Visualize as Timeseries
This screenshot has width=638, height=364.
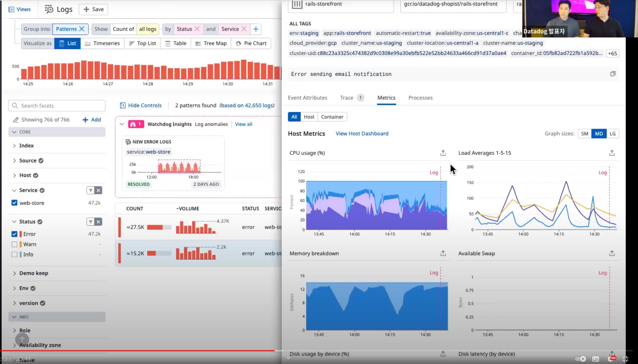click(102, 43)
